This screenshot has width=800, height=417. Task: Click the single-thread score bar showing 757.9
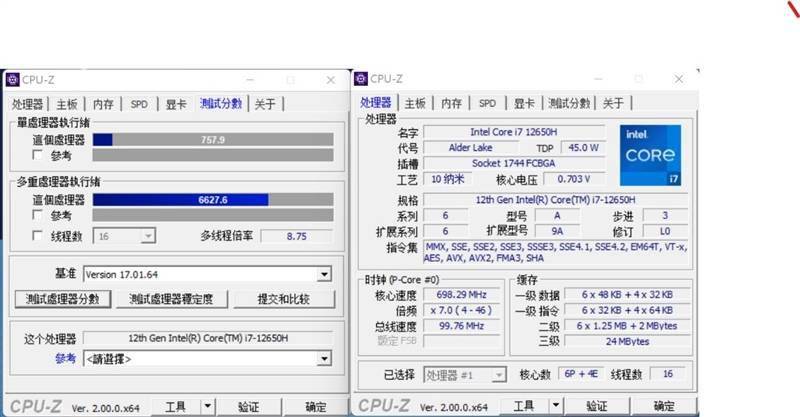[x=213, y=140]
